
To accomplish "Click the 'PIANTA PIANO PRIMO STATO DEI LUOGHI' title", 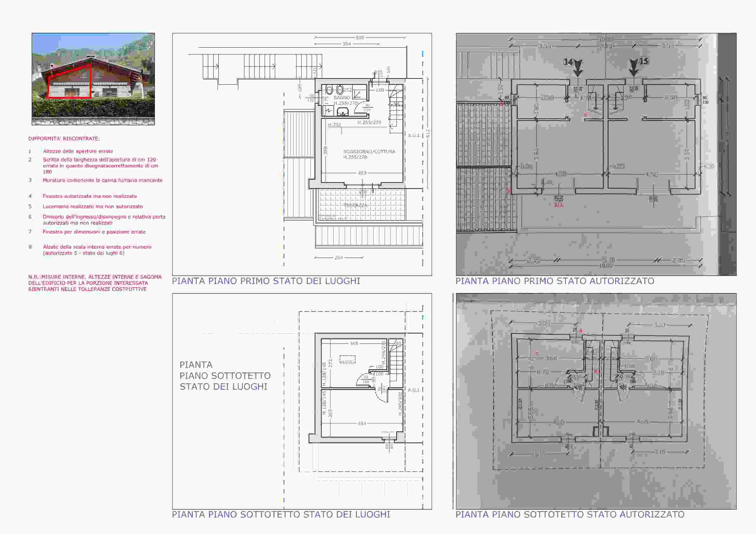I will click(x=266, y=281).
